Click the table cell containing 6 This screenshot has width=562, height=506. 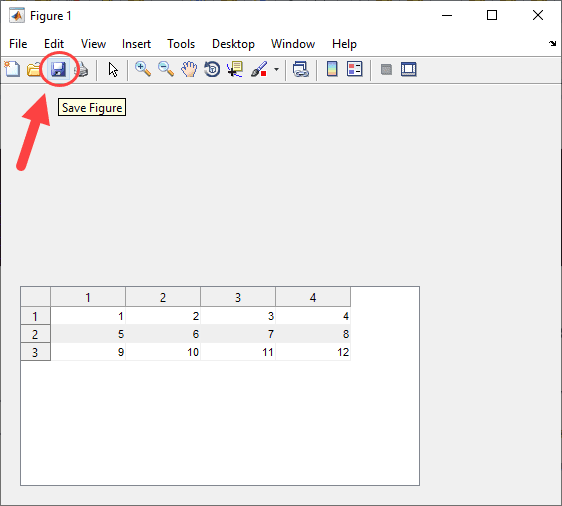(x=163, y=334)
